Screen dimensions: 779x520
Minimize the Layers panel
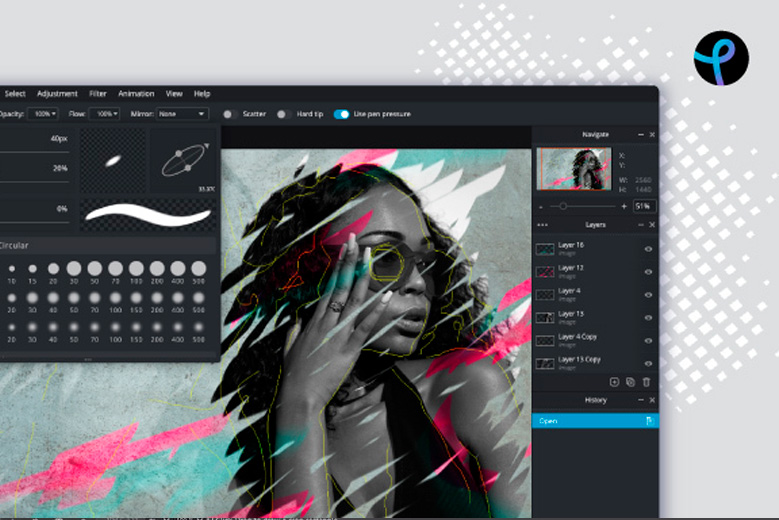640,225
